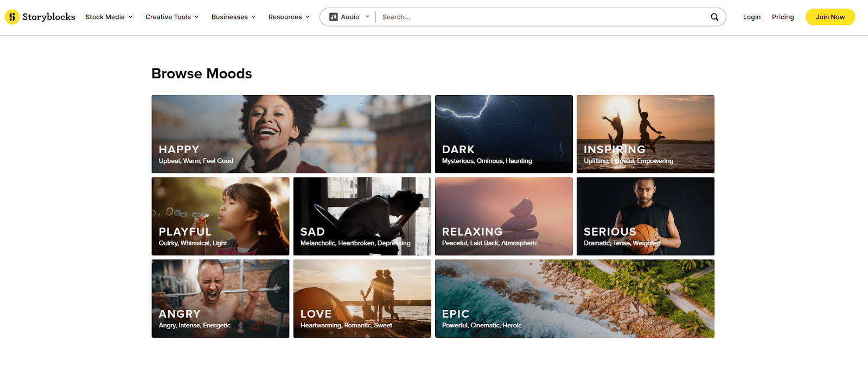Click the Storyblocks logo icon
The width and height of the screenshot is (868, 373).
pos(12,17)
